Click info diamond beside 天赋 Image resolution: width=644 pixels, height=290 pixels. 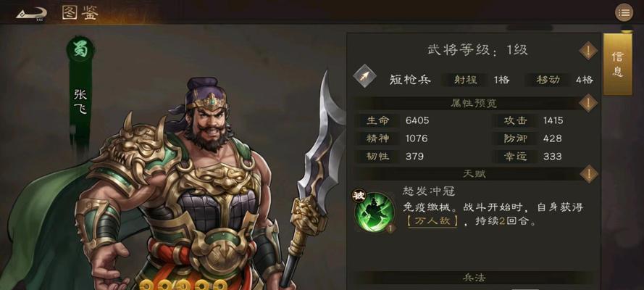pyautogui.click(x=587, y=174)
